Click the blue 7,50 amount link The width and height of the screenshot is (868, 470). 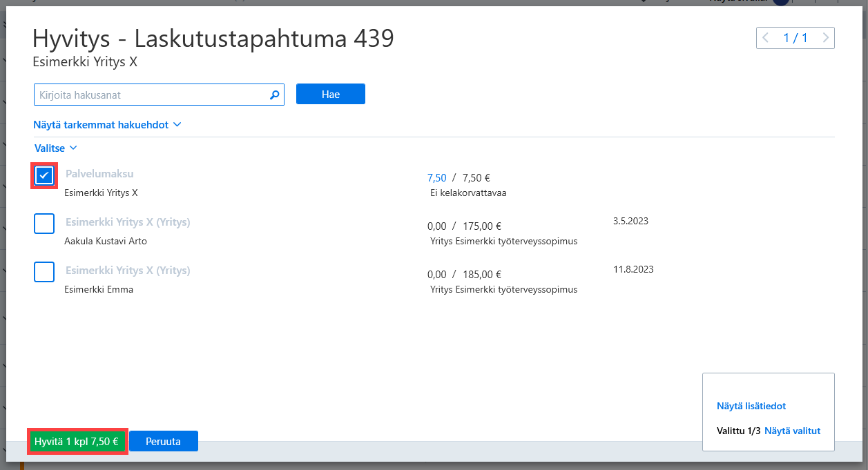pyautogui.click(x=437, y=178)
